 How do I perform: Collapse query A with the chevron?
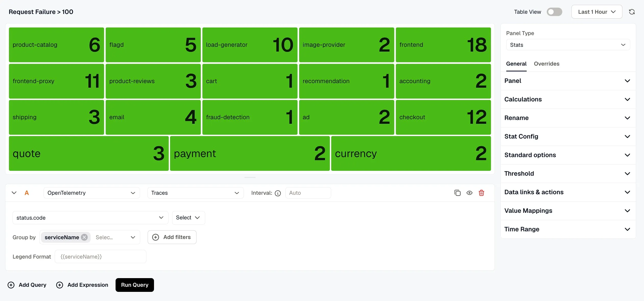point(14,193)
